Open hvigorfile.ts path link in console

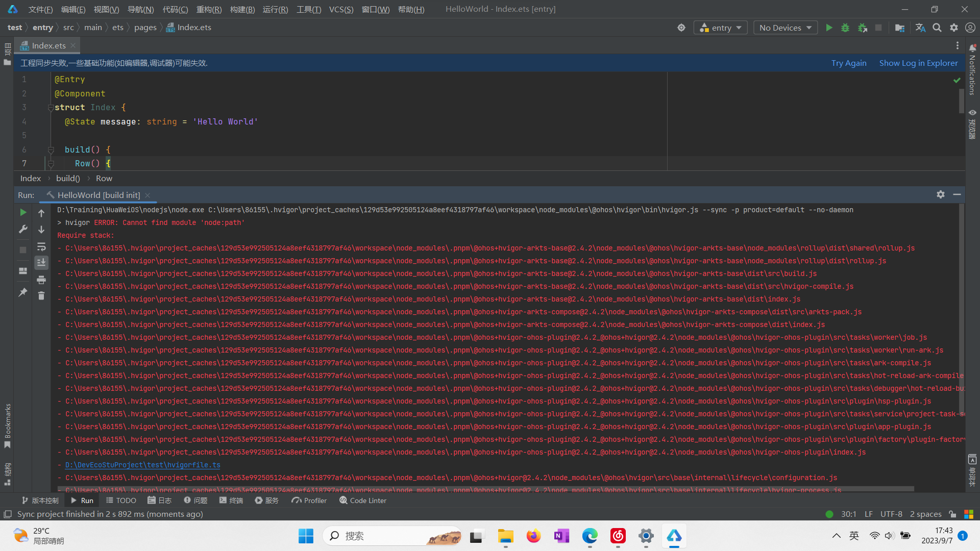click(143, 465)
